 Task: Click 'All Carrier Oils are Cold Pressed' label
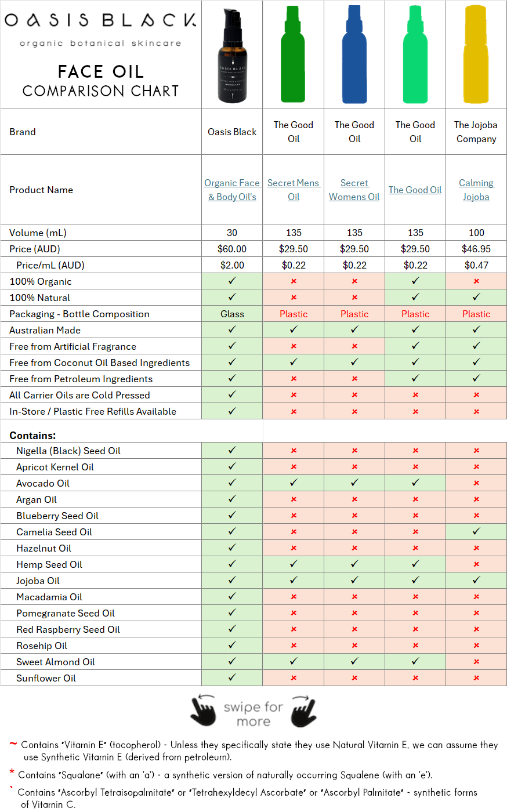coord(79,395)
